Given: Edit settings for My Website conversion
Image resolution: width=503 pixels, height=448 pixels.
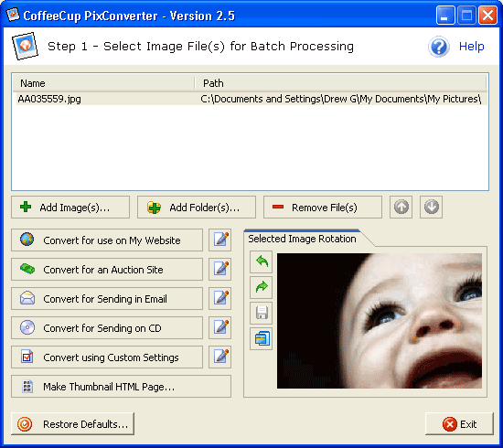Looking at the screenshot, I should coord(220,240).
